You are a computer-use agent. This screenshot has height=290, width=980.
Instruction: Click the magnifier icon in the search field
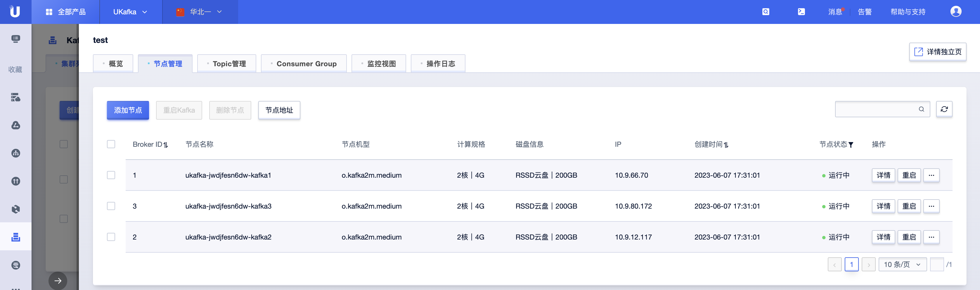coord(921,109)
